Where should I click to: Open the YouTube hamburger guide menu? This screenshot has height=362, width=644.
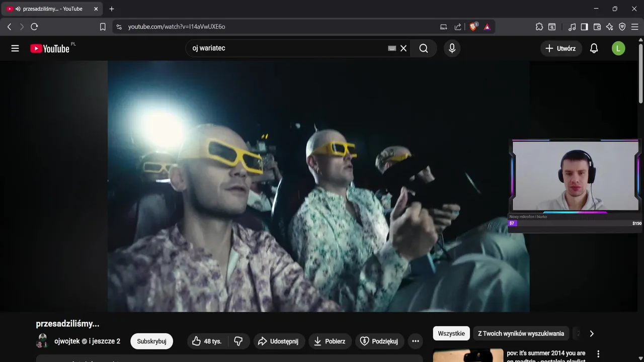click(x=15, y=48)
